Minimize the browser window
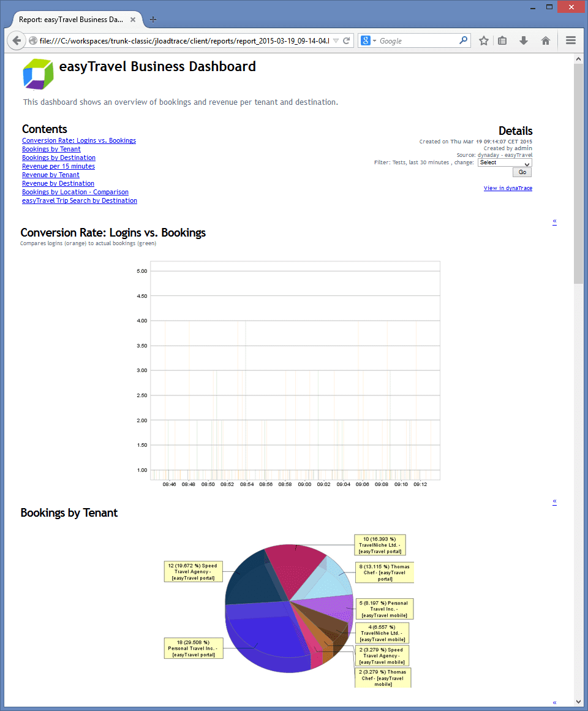Viewport: 588px width, 711px height. (x=533, y=7)
